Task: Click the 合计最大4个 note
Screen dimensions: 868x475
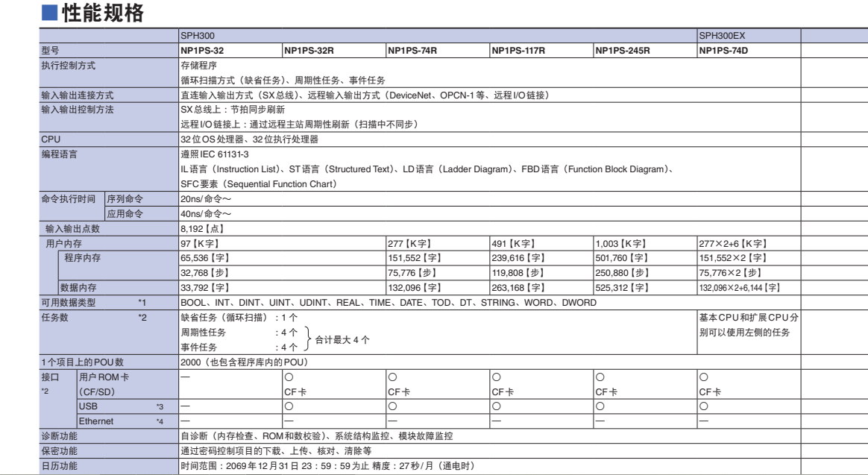Action: coord(343,340)
